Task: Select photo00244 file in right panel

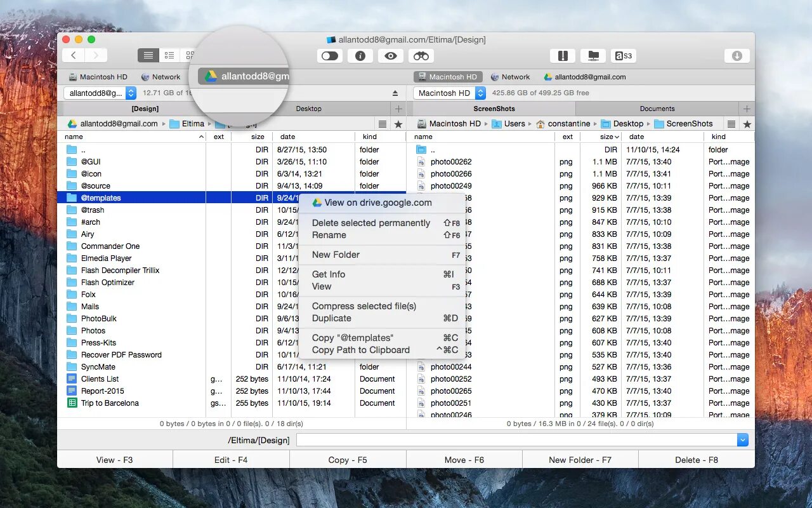Action: click(x=580, y=367)
